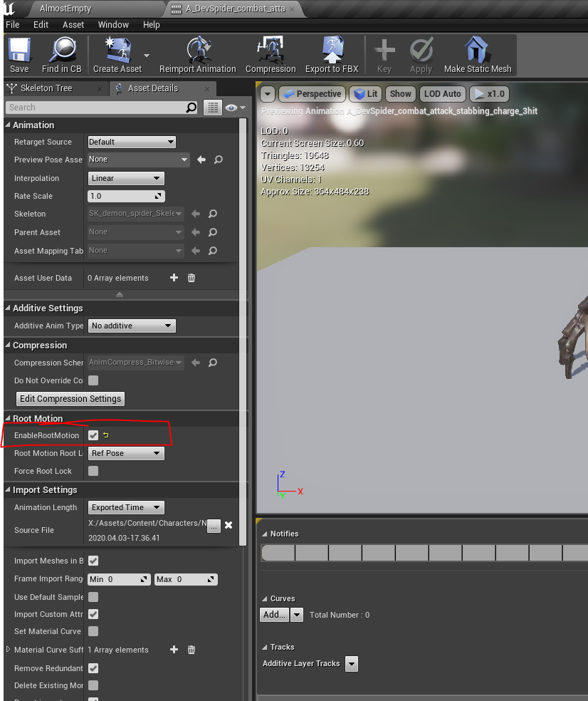Click the Asset Details search field

(x=96, y=108)
